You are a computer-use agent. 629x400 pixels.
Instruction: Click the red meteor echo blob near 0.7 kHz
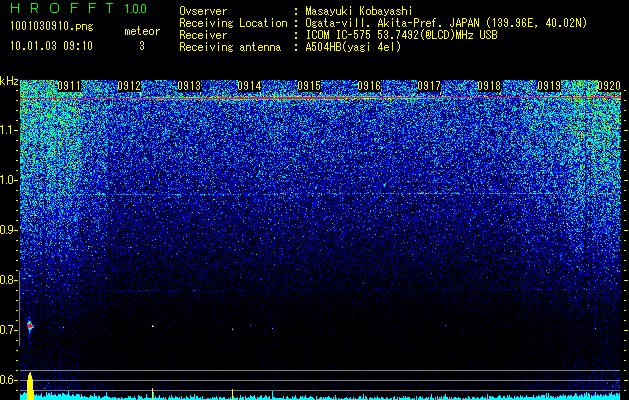click(x=30, y=326)
